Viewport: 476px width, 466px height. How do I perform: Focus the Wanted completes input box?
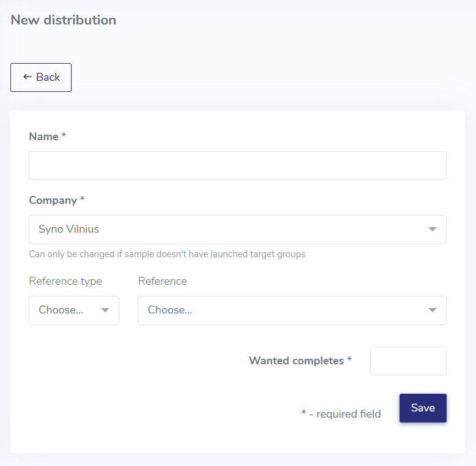[x=408, y=361]
